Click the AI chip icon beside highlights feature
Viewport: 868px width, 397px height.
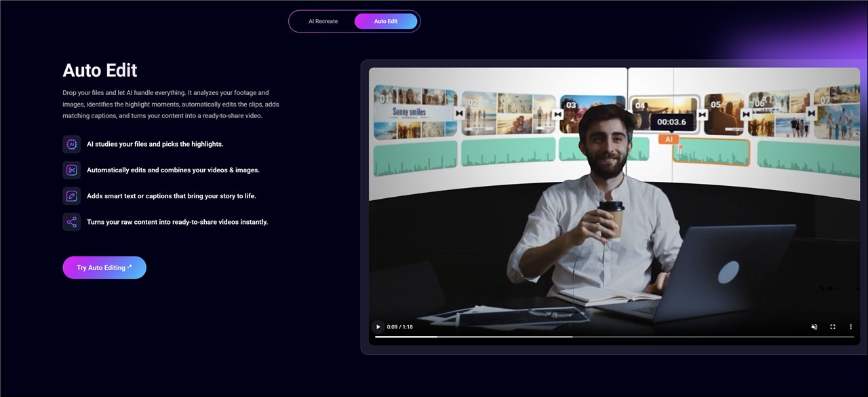pyautogui.click(x=72, y=144)
